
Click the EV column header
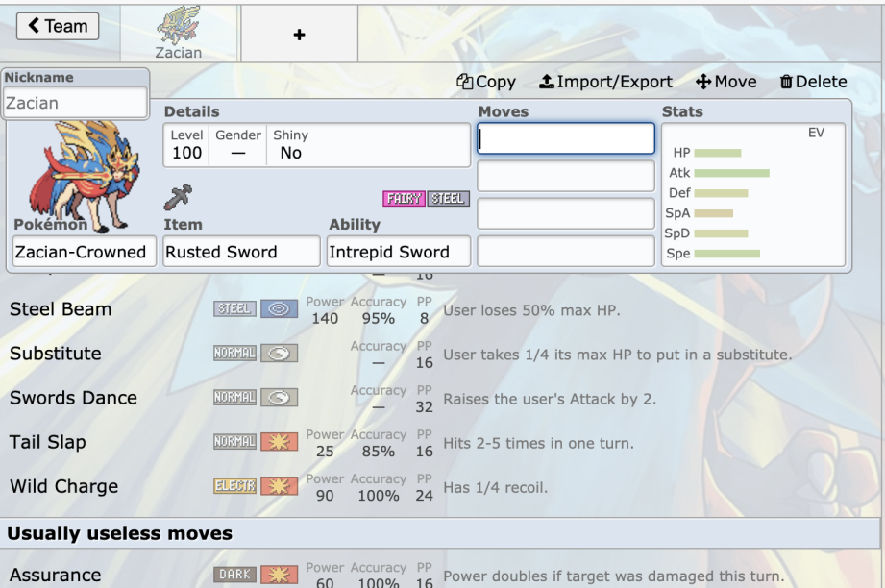coord(816,133)
